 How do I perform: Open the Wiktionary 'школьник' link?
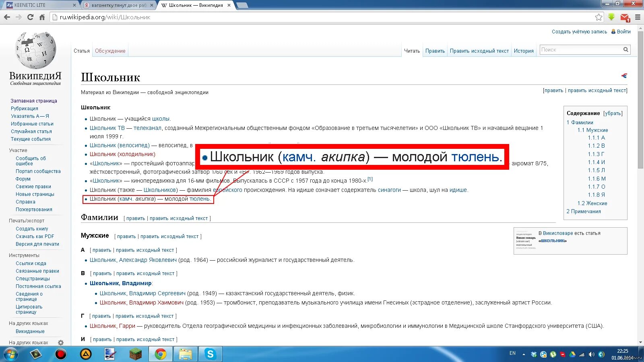coord(553,241)
